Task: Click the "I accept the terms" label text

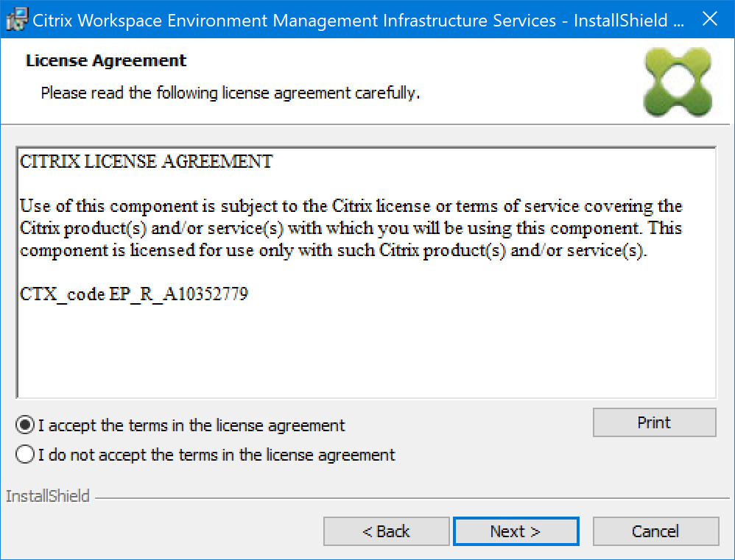Action: pos(191,425)
